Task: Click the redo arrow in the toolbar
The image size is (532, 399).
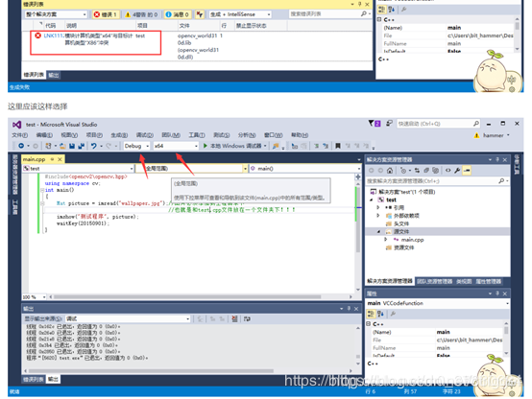Action: click(109, 146)
